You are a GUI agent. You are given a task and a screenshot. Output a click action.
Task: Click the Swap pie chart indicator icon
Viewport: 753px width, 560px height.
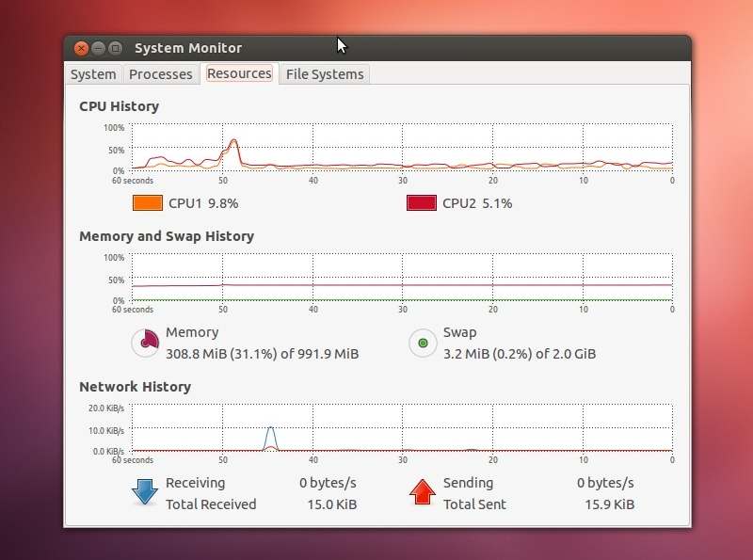tap(423, 344)
